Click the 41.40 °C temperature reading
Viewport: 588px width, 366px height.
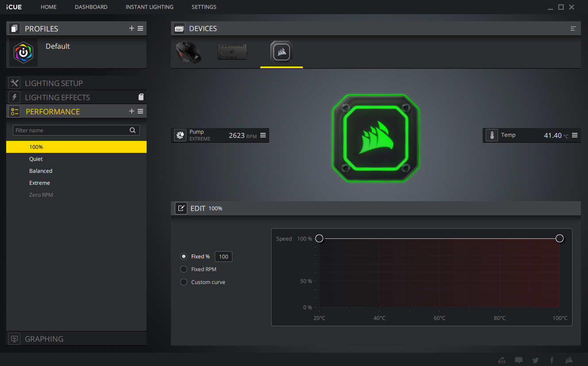(x=556, y=136)
